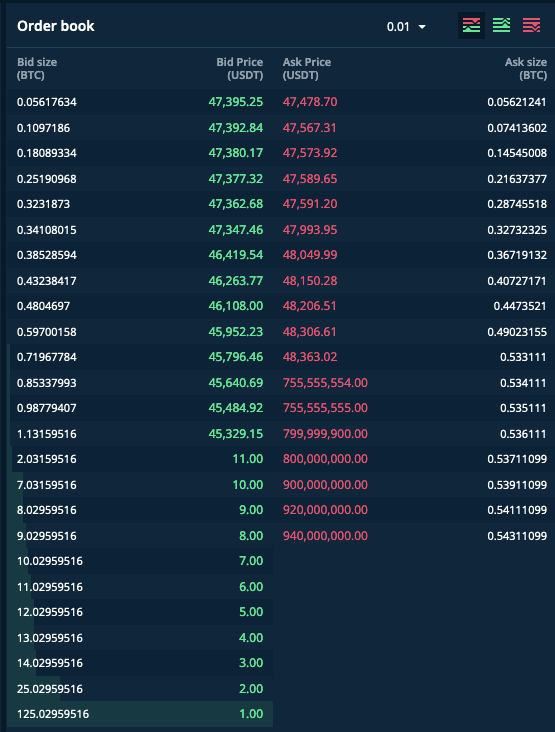Select bid price 47,377.32
Screen dimensions: 555x732
click(236, 179)
